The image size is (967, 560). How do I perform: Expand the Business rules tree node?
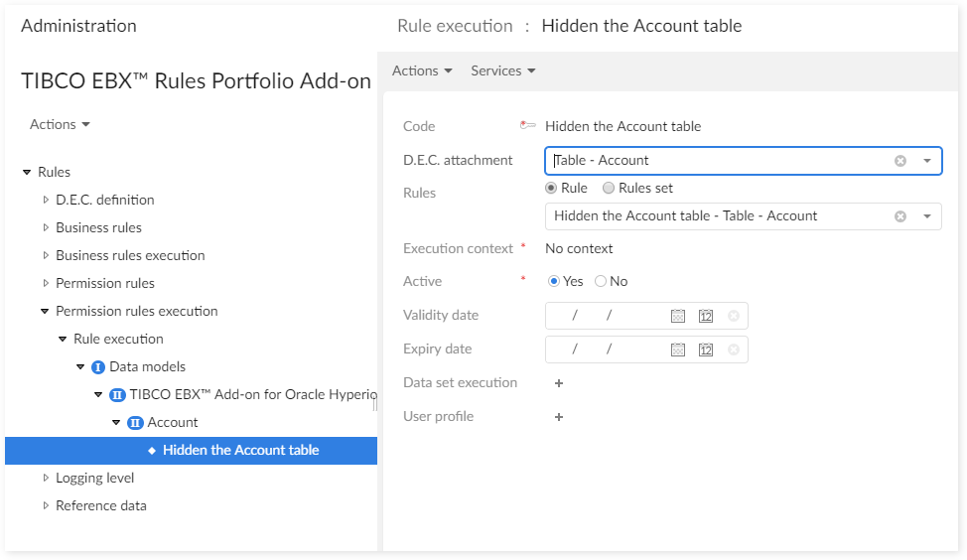tap(46, 228)
